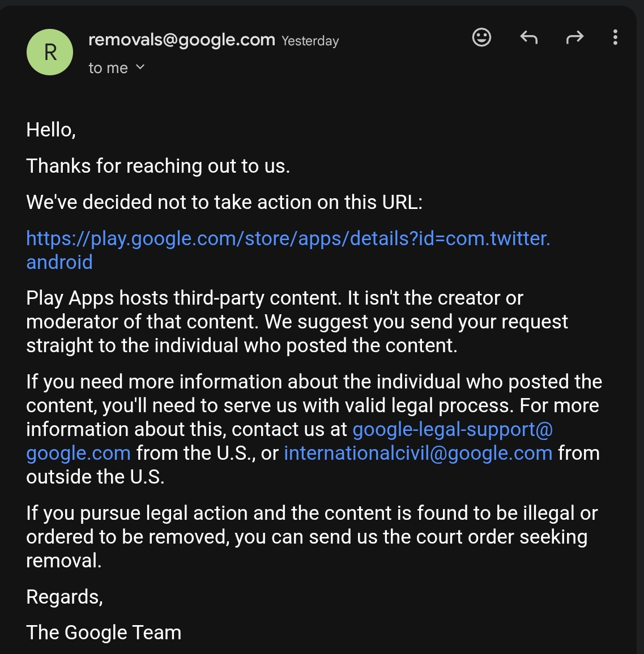Click sender address removals@google.com
The height and width of the screenshot is (654, 644).
click(182, 40)
